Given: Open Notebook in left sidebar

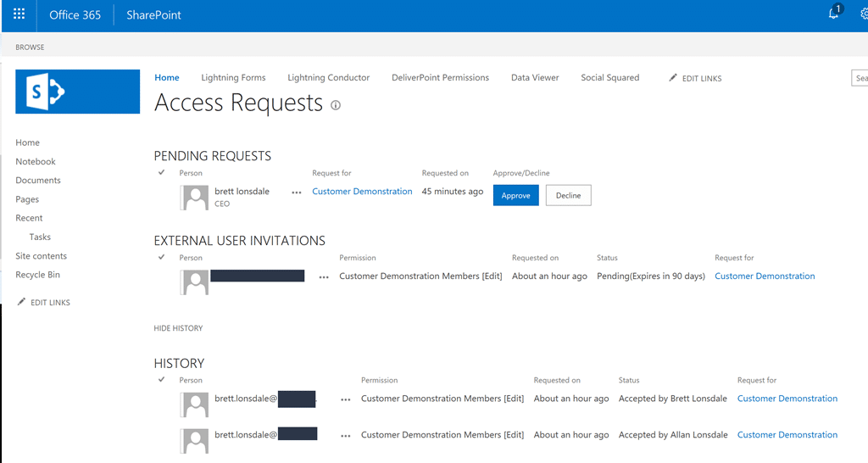Looking at the screenshot, I should (x=36, y=161).
